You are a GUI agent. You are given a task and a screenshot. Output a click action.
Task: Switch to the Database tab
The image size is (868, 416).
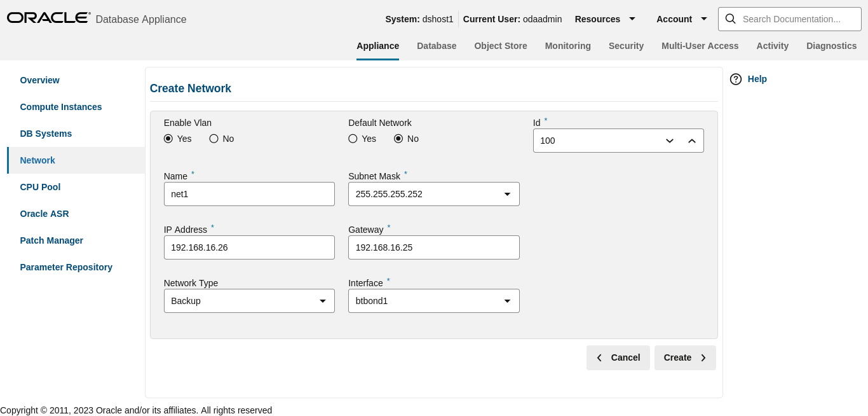pos(437,46)
